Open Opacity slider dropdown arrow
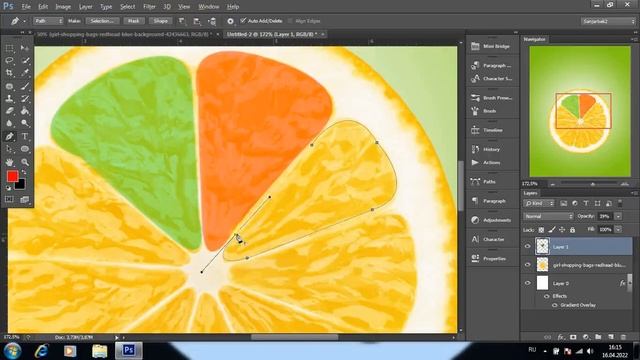This screenshot has width=640, height=360. 618,216
